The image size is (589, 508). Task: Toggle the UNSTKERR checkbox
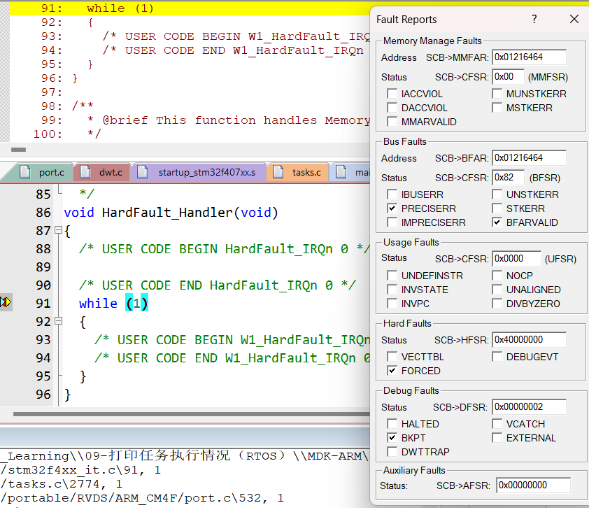(497, 194)
